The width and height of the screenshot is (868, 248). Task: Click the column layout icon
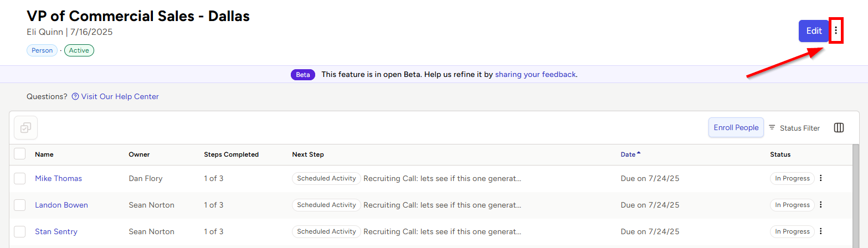point(839,128)
